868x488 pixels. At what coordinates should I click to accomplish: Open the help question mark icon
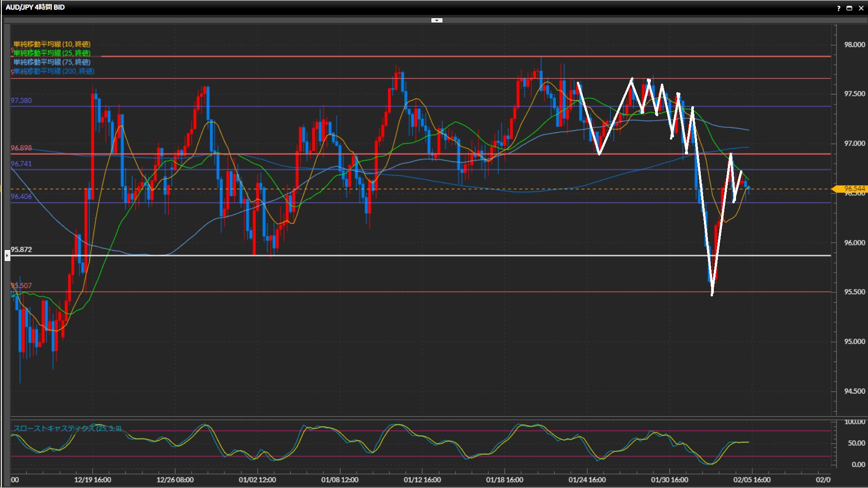[839, 8]
